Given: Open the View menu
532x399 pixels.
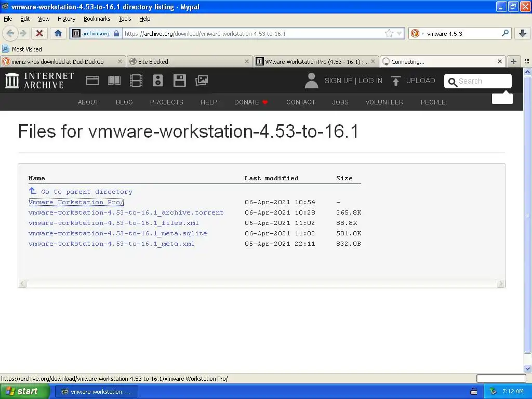Looking at the screenshot, I should (x=44, y=19).
